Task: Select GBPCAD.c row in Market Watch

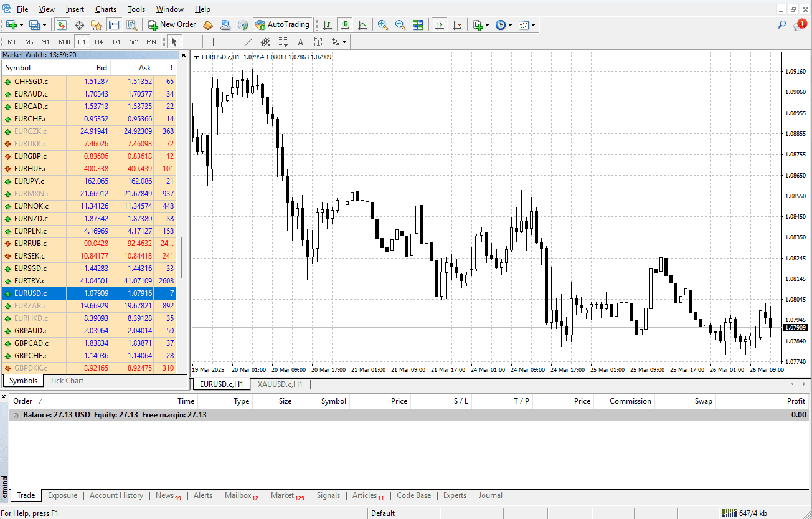Action: click(x=89, y=343)
